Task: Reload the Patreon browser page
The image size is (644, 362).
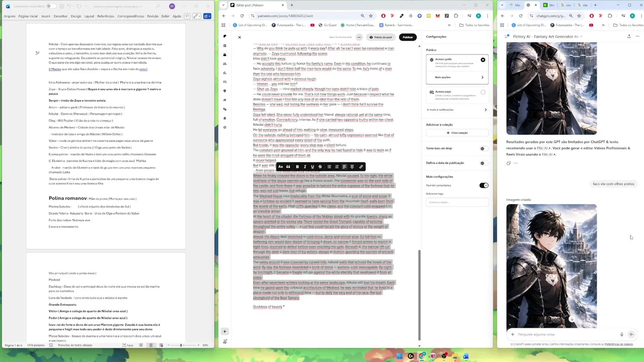Action: 242,16
